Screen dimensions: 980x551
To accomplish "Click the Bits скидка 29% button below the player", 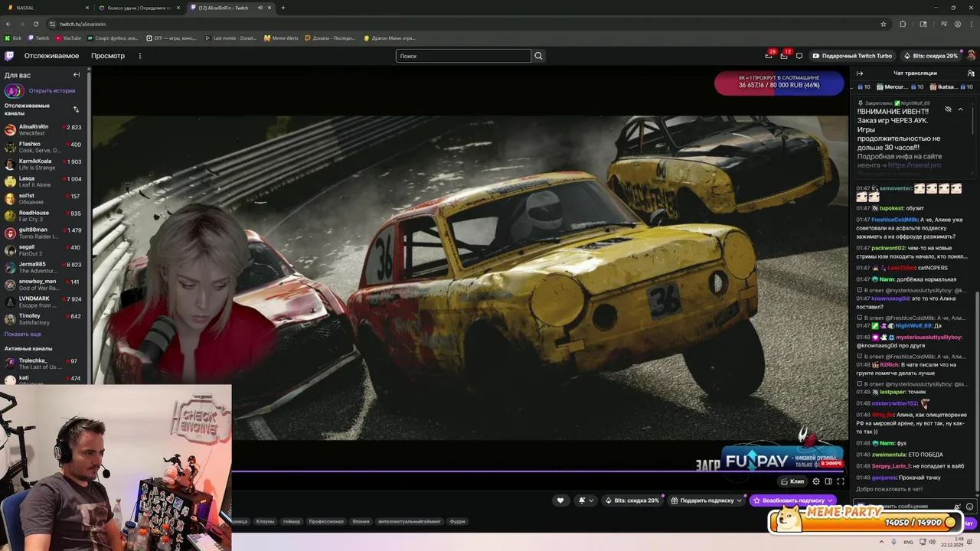I will point(632,500).
